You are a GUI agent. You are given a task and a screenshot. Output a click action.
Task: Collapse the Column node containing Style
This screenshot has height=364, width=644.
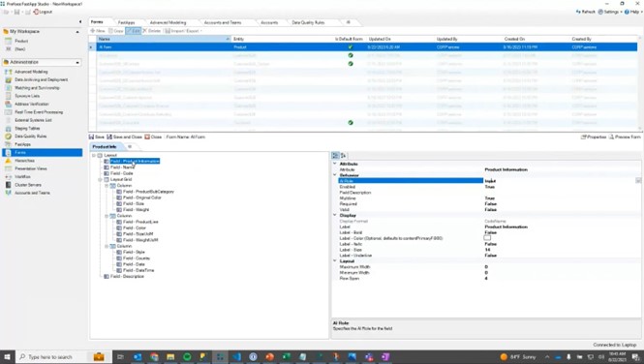(107, 246)
